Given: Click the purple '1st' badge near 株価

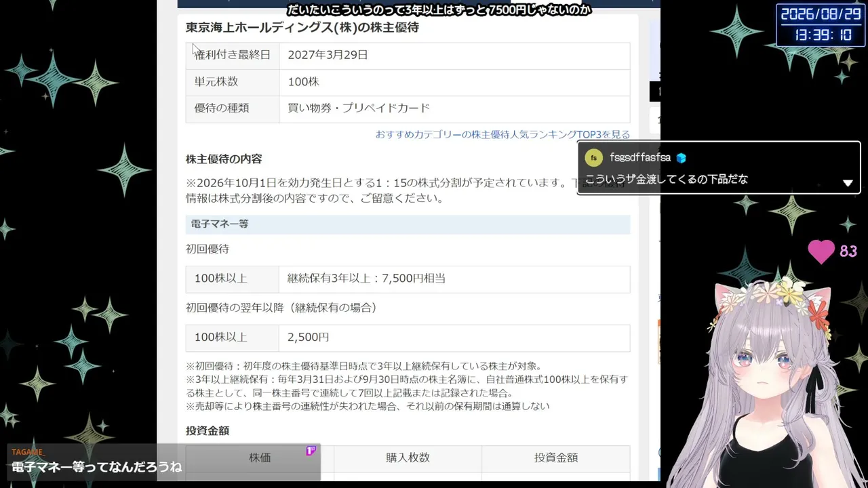Looking at the screenshot, I should click(311, 450).
